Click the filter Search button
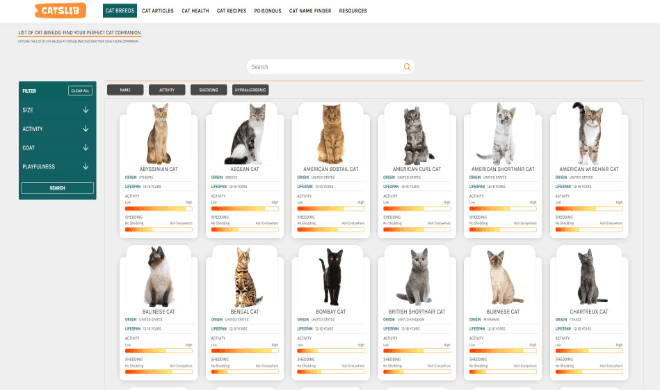The width and height of the screenshot is (660, 390). coord(57,188)
